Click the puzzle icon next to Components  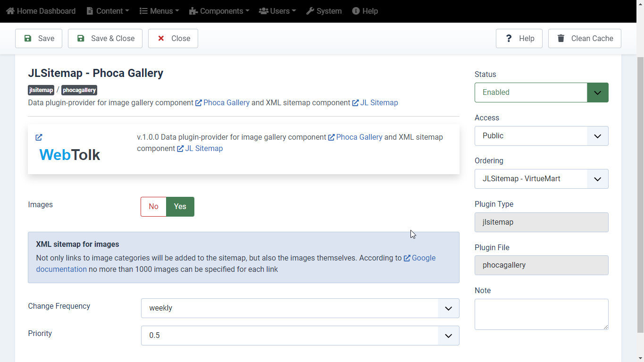coord(193,11)
